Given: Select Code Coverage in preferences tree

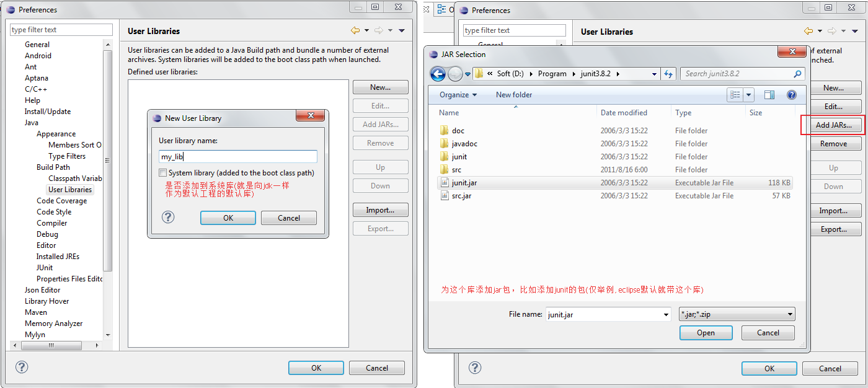Looking at the screenshot, I should tap(61, 201).
